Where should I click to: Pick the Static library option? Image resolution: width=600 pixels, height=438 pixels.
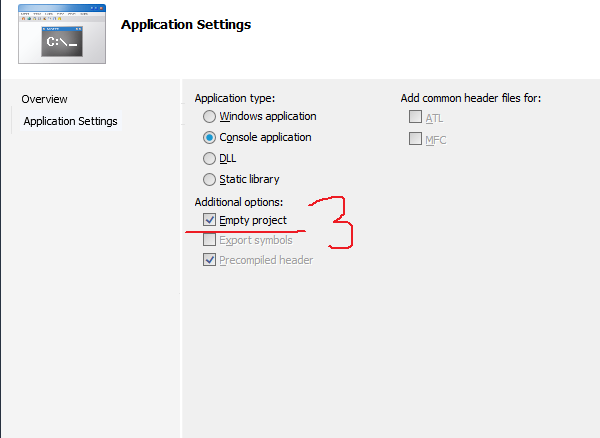[x=210, y=180]
